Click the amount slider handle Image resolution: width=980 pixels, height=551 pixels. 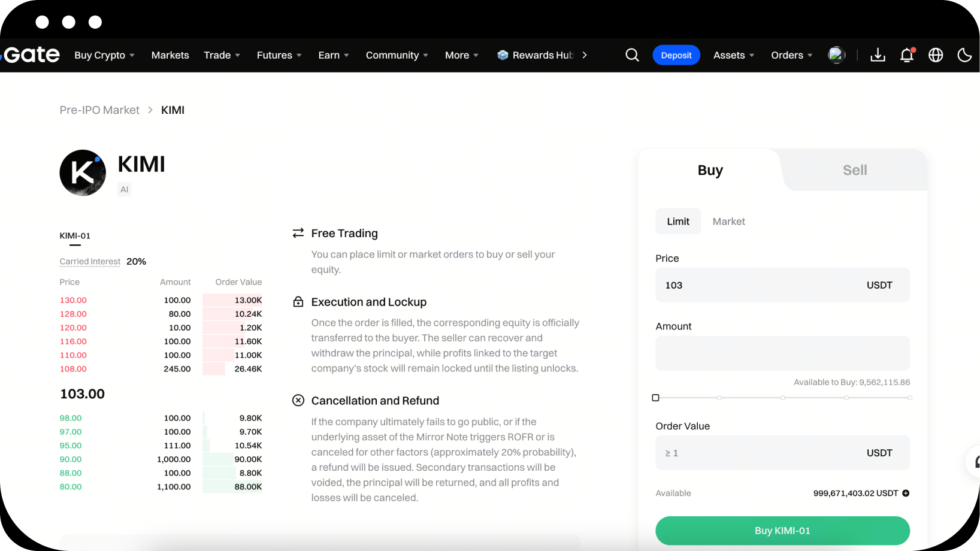click(x=655, y=398)
